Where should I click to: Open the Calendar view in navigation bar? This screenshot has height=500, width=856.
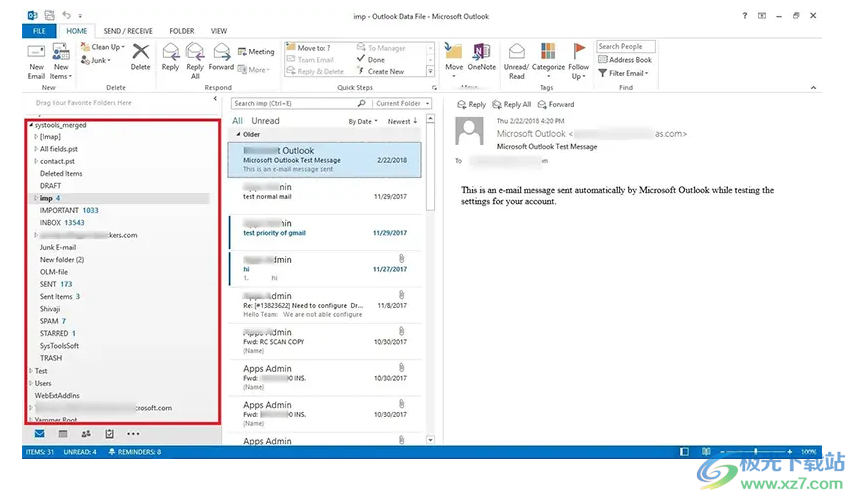tap(63, 434)
